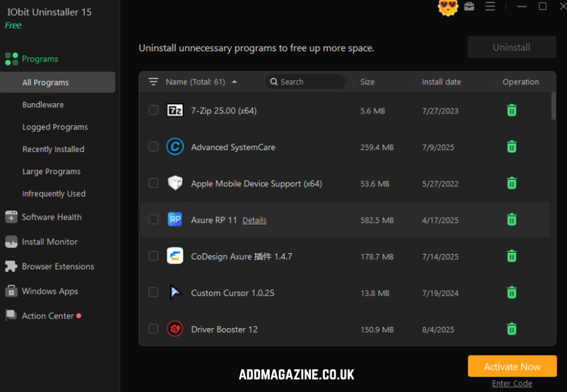Open the toolbox briefcase icon in title bar
567x392 pixels.
point(469,7)
